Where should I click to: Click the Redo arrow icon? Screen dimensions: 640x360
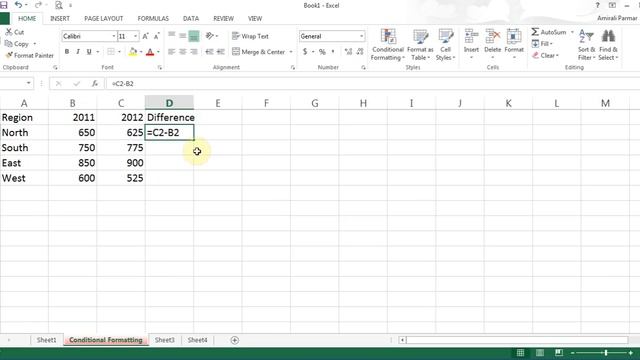pos(38,5)
